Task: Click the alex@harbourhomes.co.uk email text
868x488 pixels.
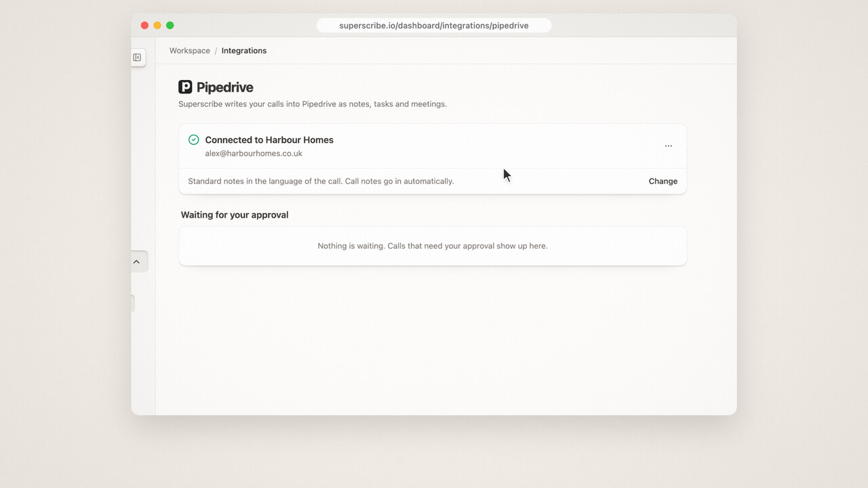Action: pyautogui.click(x=254, y=154)
